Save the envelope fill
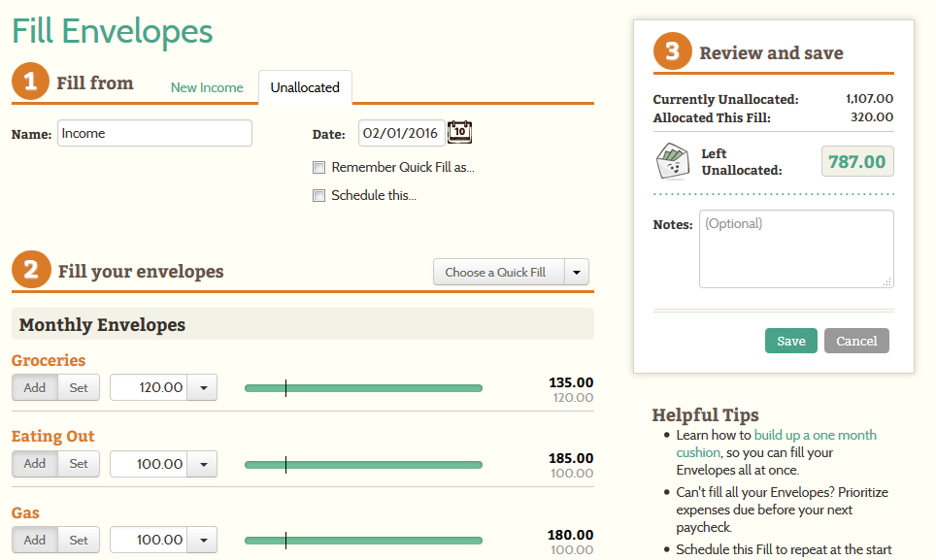Viewport: 936px width, 560px height. [791, 341]
